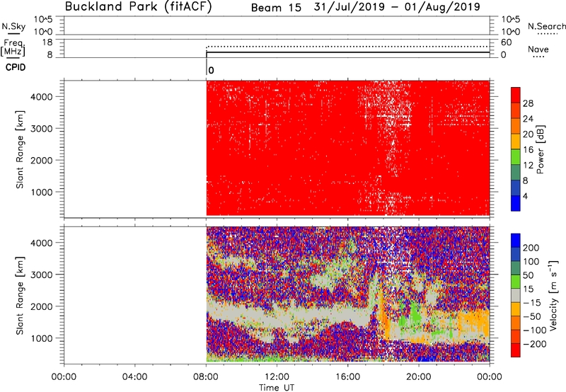Pick the green swatch between 12 and 16 dB
This screenshot has height=392, width=566.
click(x=516, y=157)
